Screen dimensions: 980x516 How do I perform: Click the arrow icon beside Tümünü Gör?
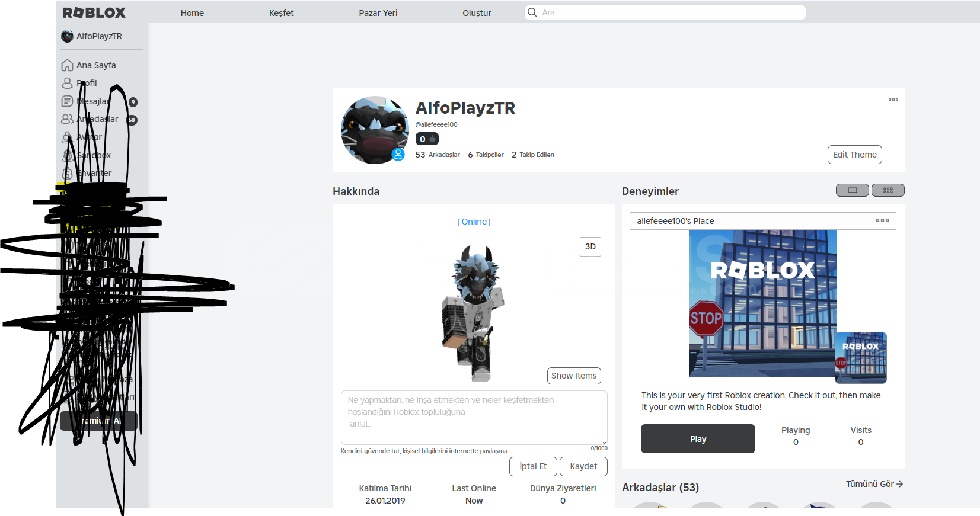click(x=900, y=484)
